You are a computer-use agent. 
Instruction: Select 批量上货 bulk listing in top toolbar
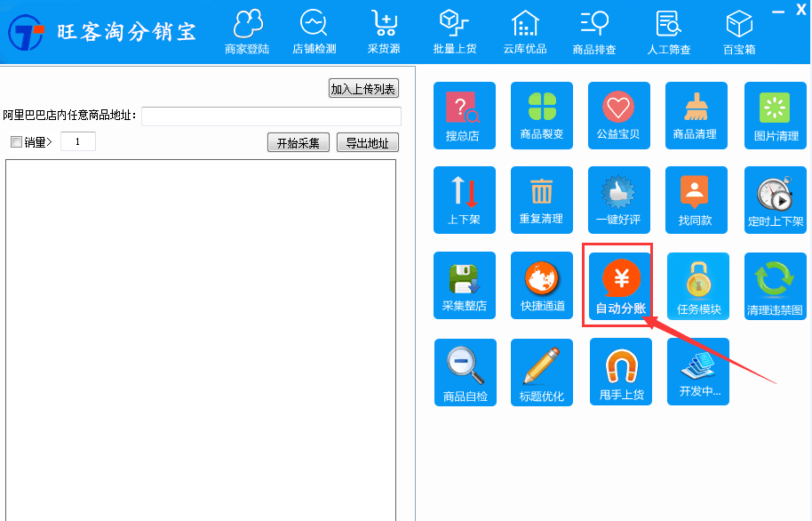[454, 29]
